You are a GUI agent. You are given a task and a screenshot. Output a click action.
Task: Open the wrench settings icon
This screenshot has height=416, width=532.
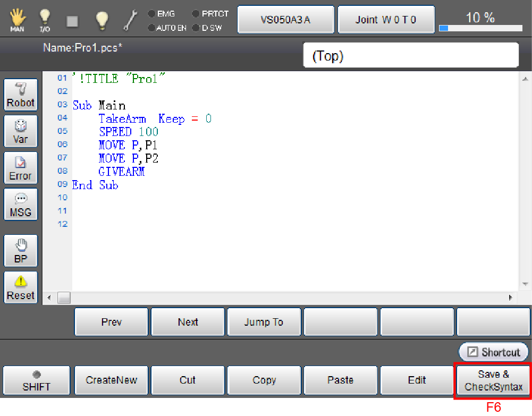[130, 20]
